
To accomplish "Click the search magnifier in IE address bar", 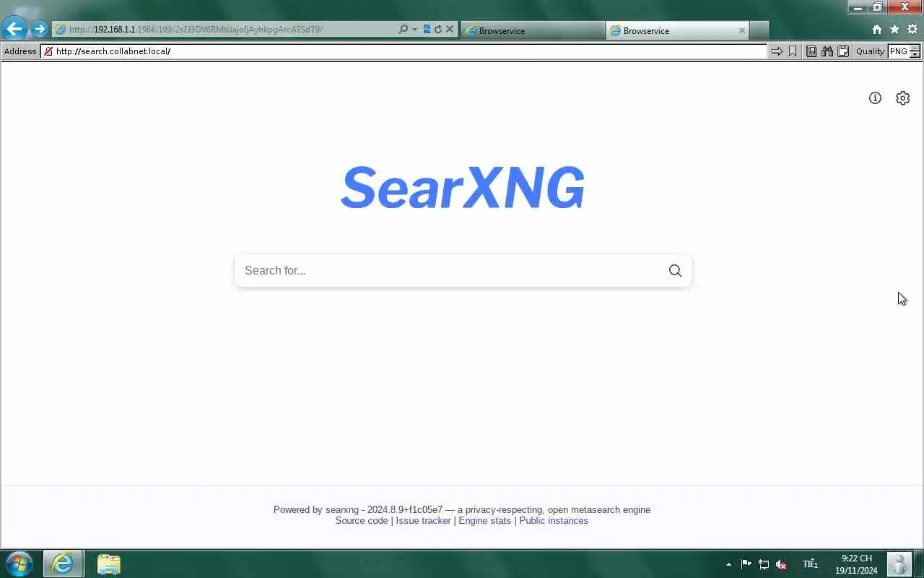I will click(403, 30).
